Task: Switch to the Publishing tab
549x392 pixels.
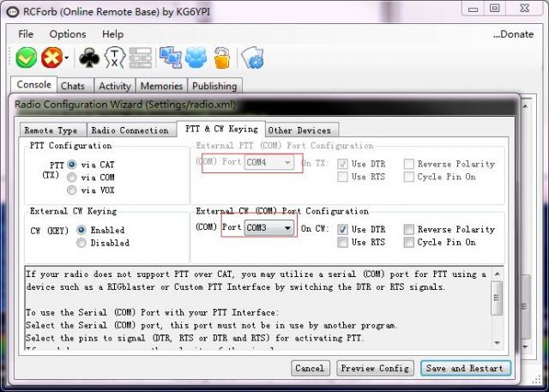Action: (x=214, y=86)
